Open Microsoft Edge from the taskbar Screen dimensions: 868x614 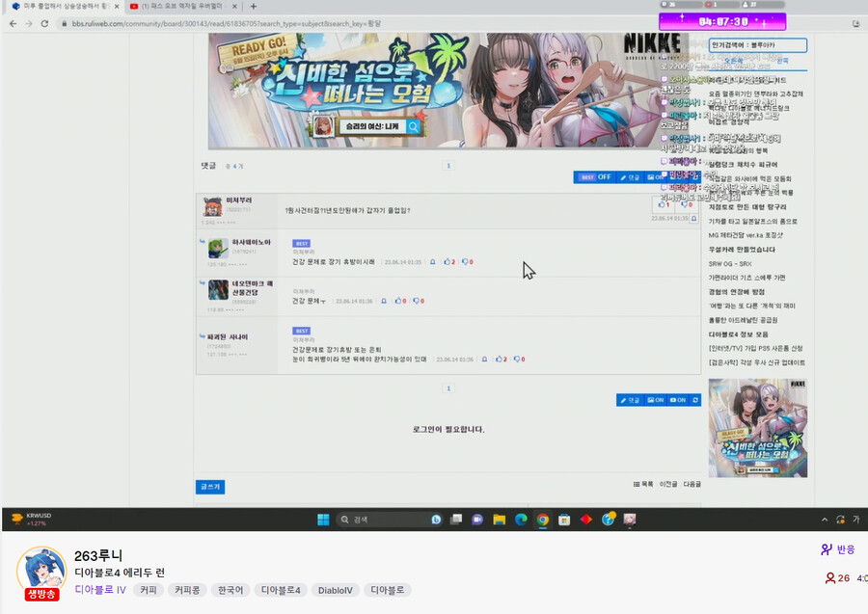click(521, 520)
